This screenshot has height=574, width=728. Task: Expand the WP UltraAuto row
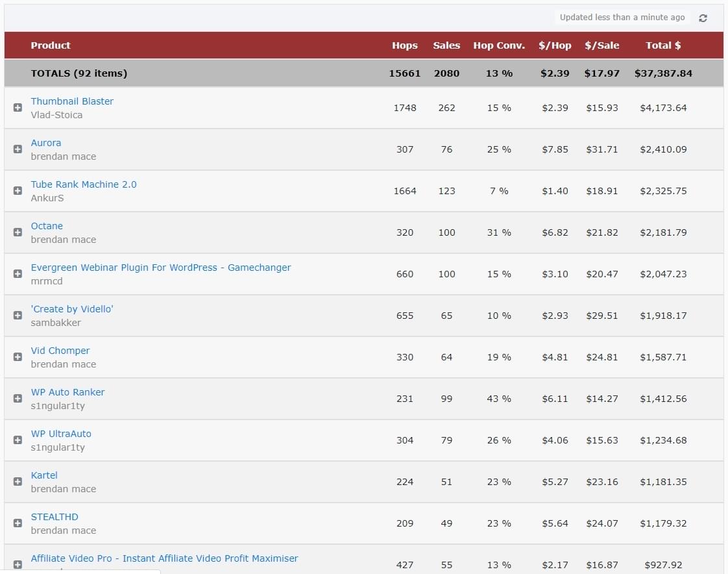18,440
